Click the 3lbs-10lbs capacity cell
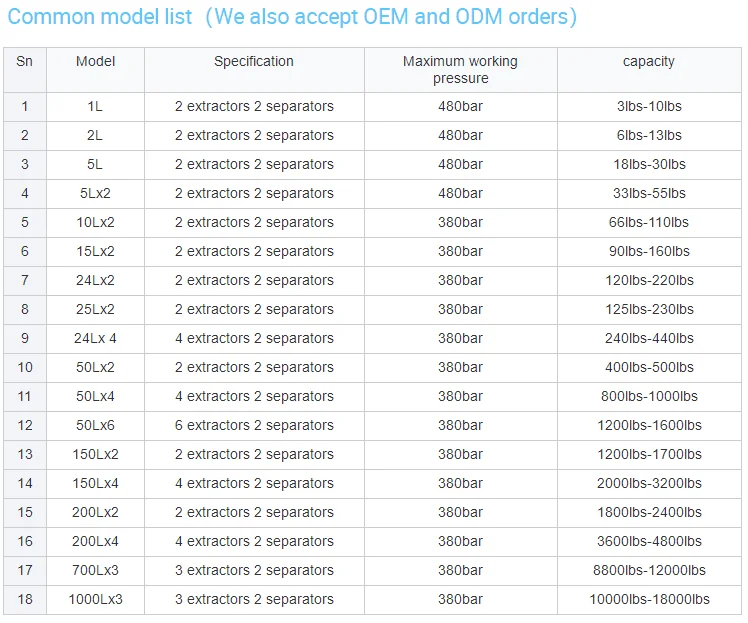The width and height of the screenshot is (748, 623). click(649, 106)
